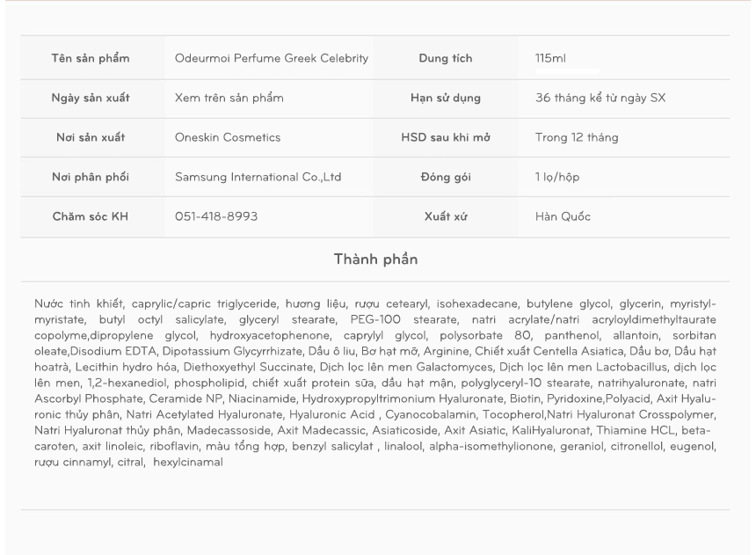Click the "Thành phần" ingredients heading
The width and height of the screenshot is (756, 555).
pyautogui.click(x=375, y=259)
